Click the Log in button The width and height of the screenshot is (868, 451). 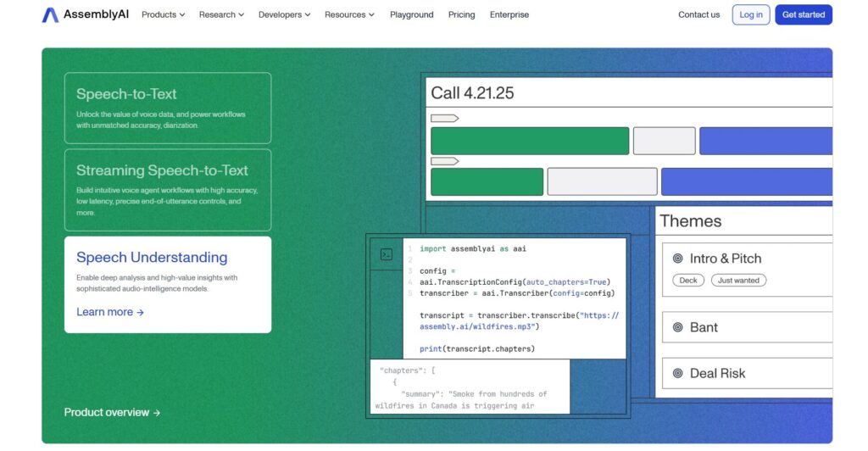pos(751,15)
